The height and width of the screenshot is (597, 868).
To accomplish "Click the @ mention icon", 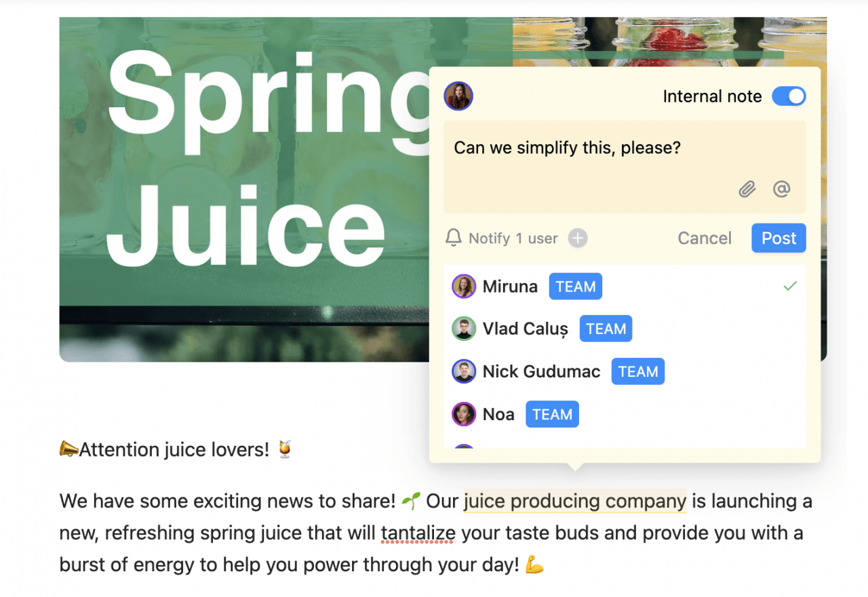I will [782, 189].
